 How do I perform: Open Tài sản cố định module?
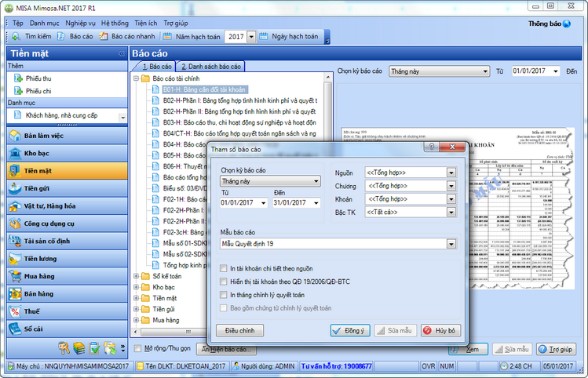[x=68, y=242]
